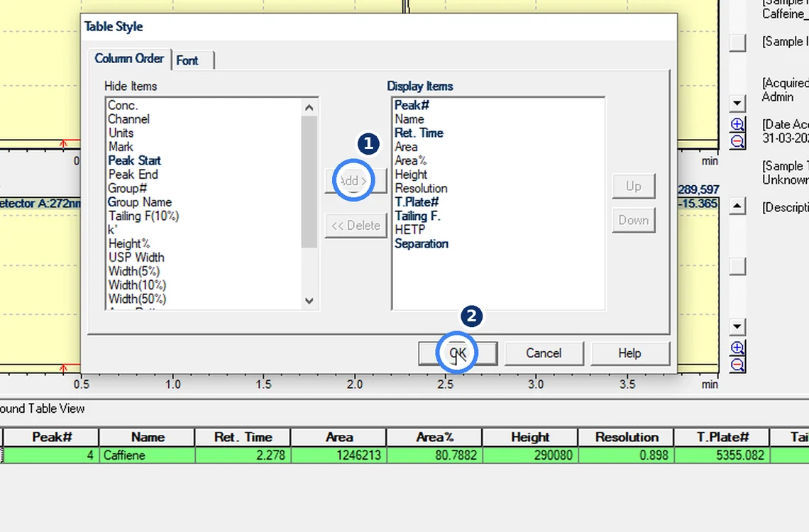Select retention time cell 2.278
Screen dimensions: 809x532
click(243, 455)
